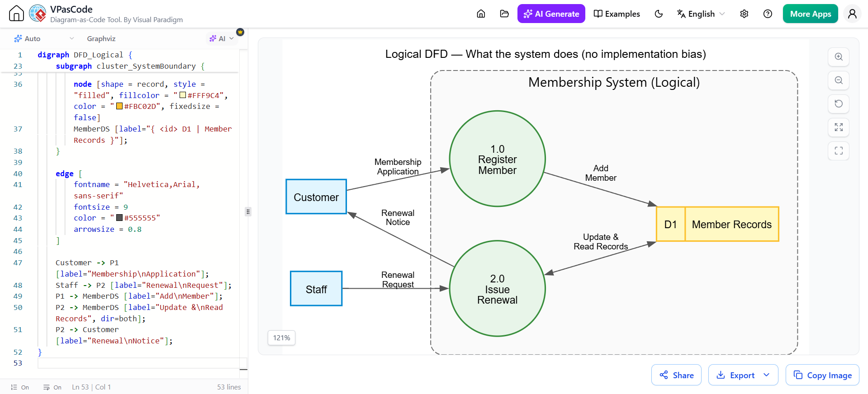Viewport: 868px width, 394px height.
Task: Open the folder icon to load a file
Action: coord(504,14)
